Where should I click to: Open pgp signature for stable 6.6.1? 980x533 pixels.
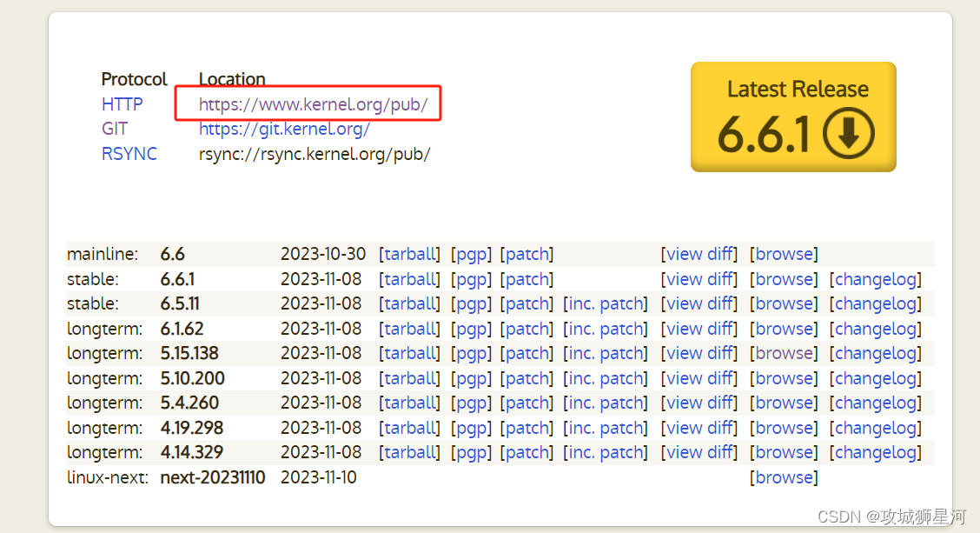(471, 279)
